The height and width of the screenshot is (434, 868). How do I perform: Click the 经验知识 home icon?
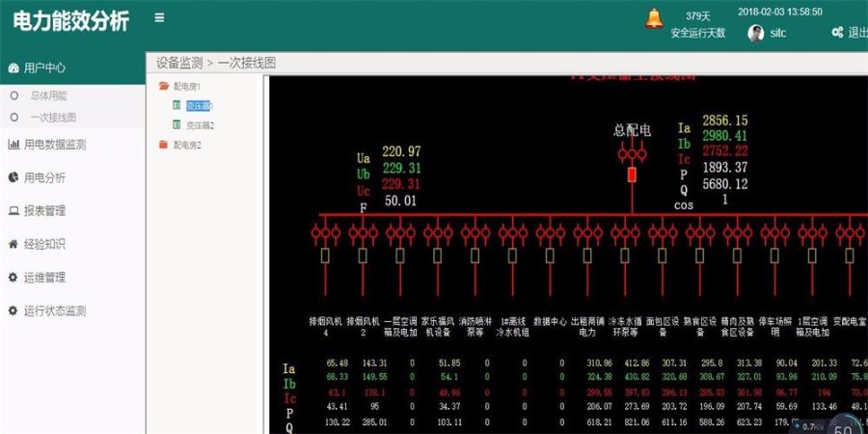coord(14,244)
